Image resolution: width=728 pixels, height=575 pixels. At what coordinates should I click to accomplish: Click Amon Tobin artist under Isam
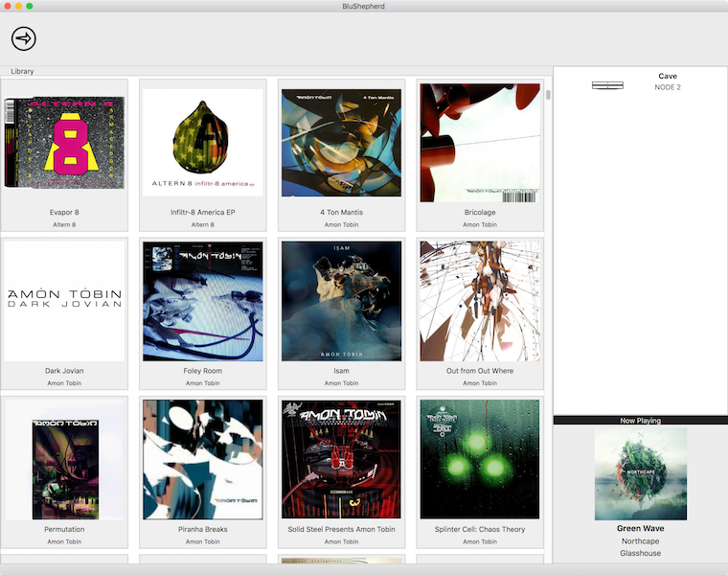pos(341,383)
